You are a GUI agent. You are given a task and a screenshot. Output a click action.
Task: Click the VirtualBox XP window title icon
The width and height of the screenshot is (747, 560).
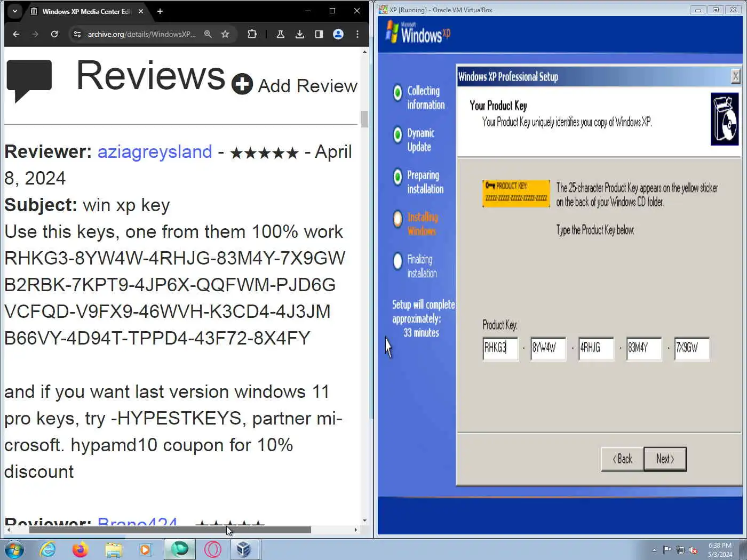coord(383,10)
